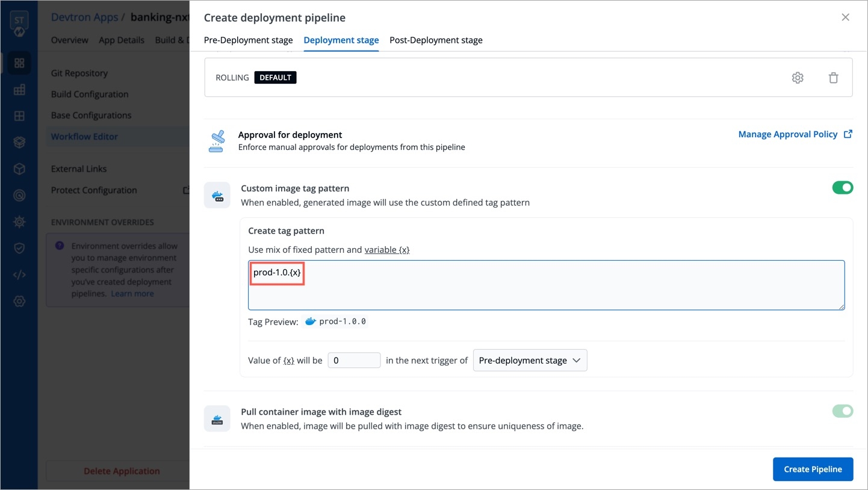Screen dimensions: 868x490
Task: Select the Deployment stage tab
Action: tap(341, 40)
